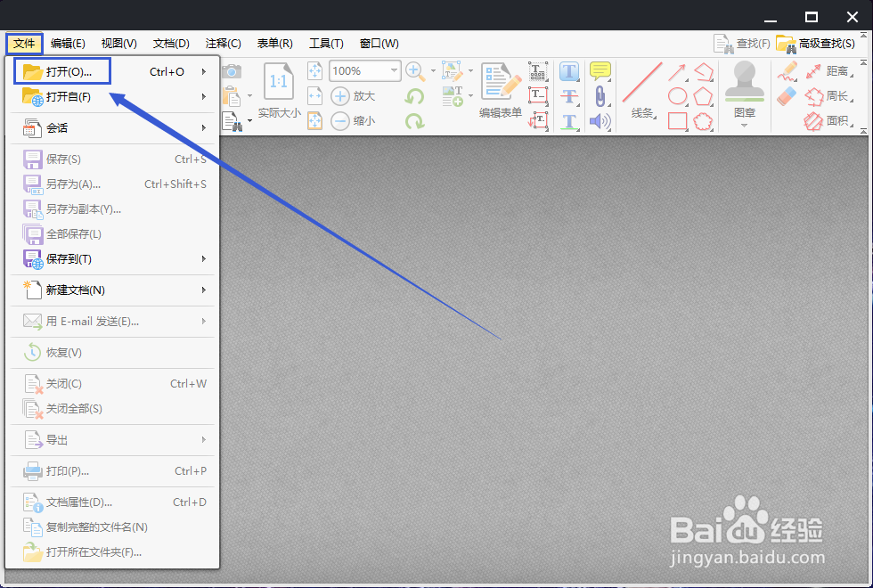This screenshot has height=588, width=873.
Task: Open the 编辑(E) menu
Action: [x=68, y=44]
